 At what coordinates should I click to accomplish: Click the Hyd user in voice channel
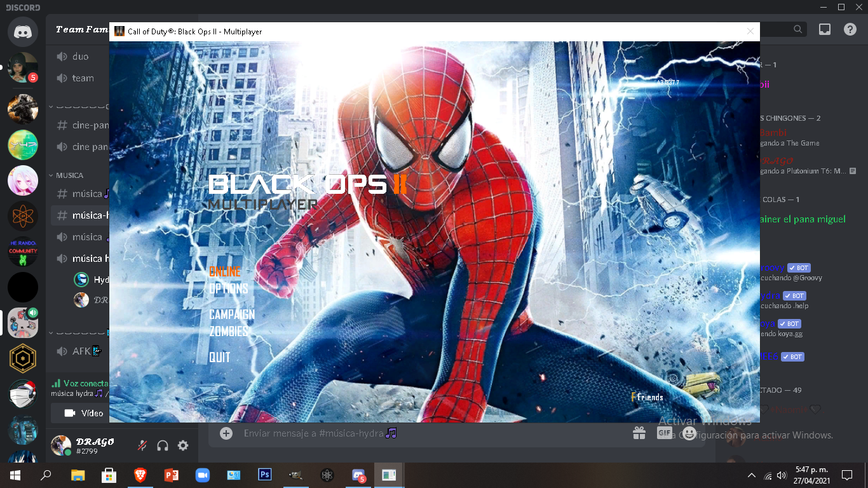pyautogui.click(x=90, y=280)
